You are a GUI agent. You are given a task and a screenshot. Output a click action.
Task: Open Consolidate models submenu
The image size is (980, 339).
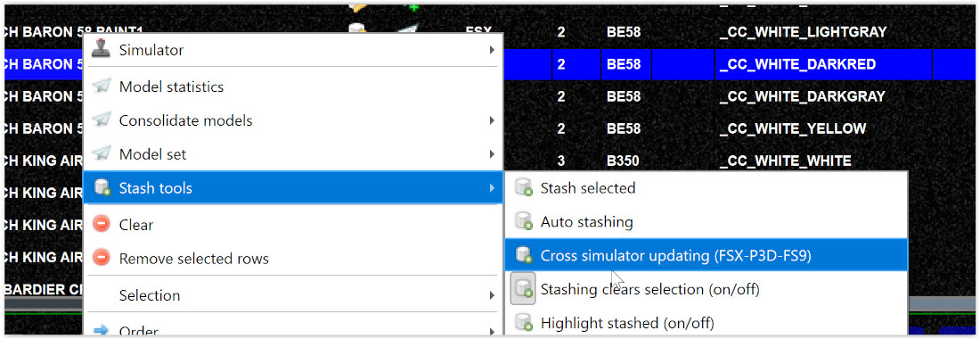pos(293,120)
